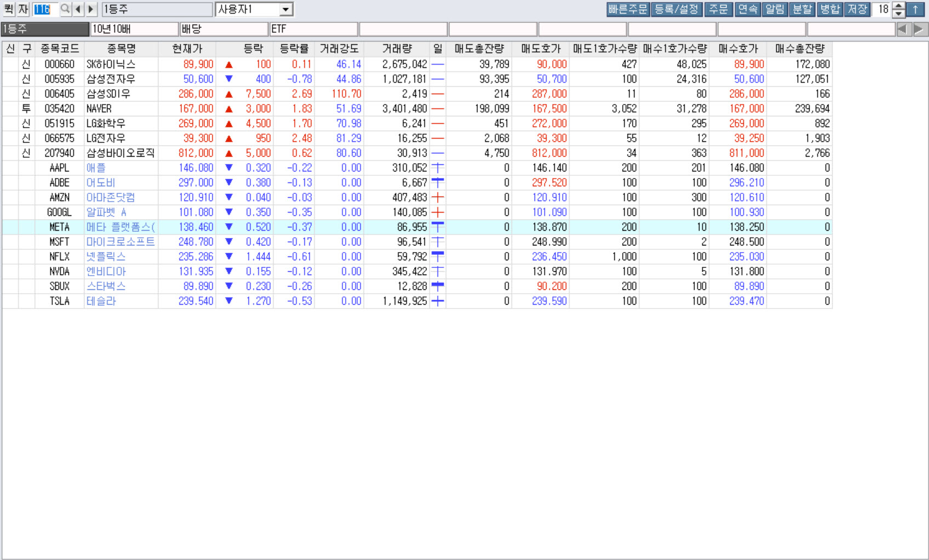Click current price 812,000
The height and width of the screenshot is (560, 929).
[196, 153]
